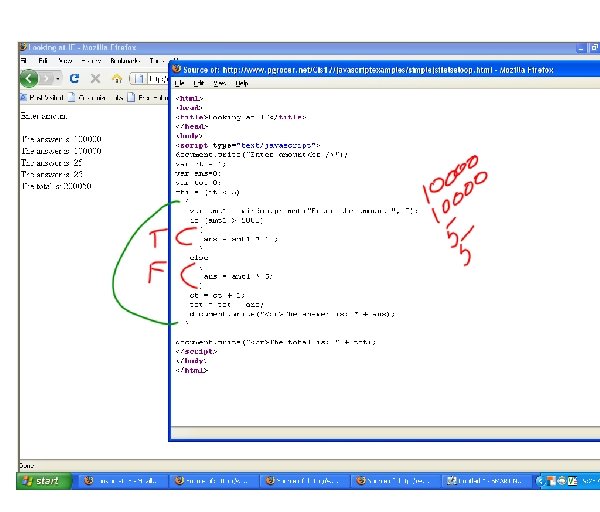Open the back/forward history dropdown arrow
This screenshot has width=600, height=512.
(x=58, y=79)
